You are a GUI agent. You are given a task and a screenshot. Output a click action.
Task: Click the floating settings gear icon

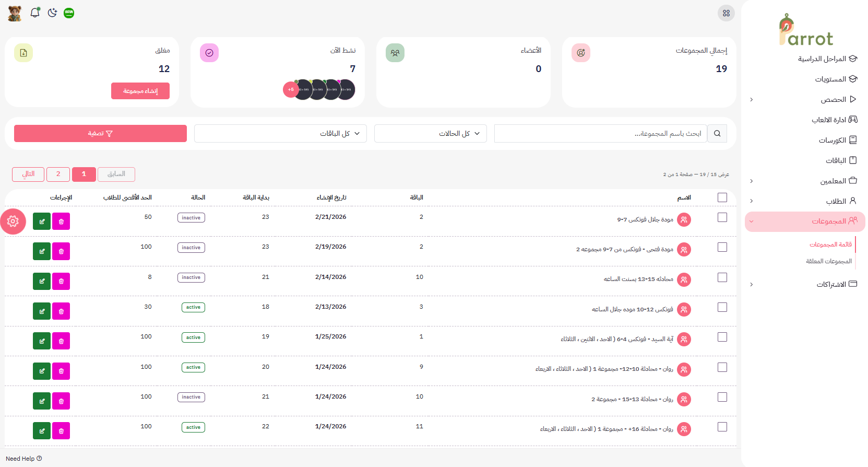click(x=13, y=221)
